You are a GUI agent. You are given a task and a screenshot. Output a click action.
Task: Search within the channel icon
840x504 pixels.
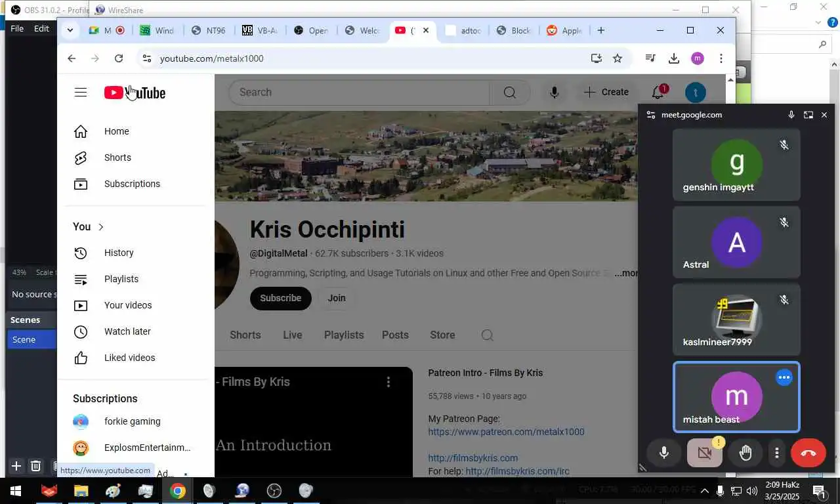tap(487, 335)
